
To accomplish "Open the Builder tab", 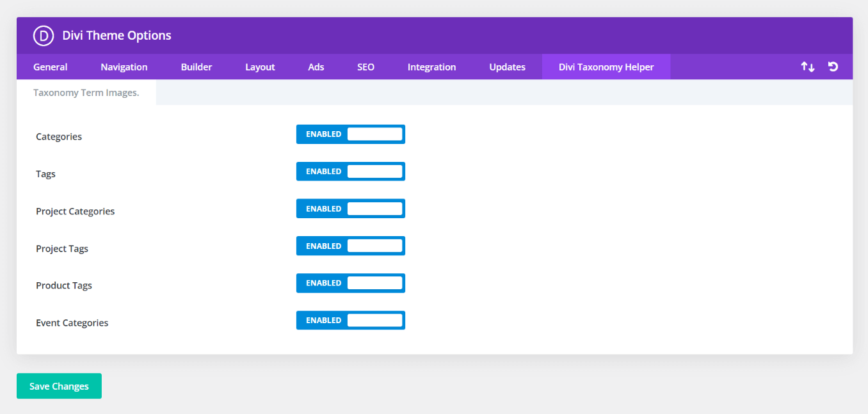I will [x=197, y=67].
